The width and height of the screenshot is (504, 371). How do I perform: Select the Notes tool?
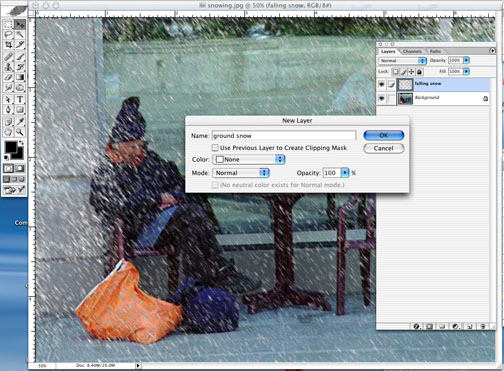coord(8,121)
